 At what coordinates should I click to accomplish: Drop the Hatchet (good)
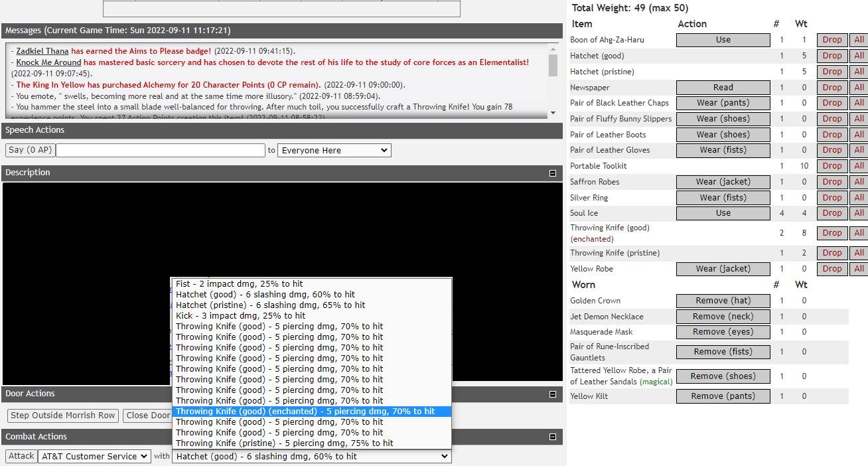(832, 56)
